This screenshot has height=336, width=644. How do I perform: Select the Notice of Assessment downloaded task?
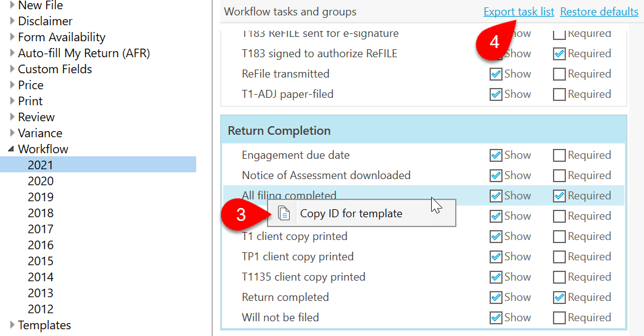(x=326, y=175)
